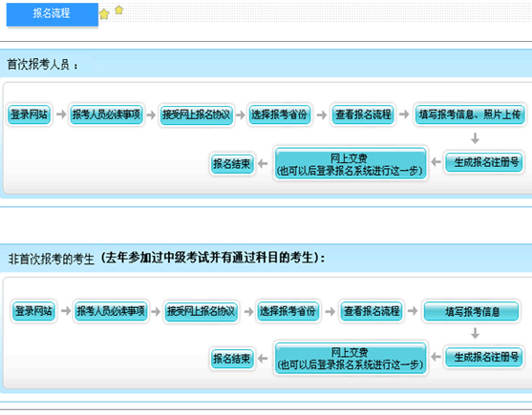Click the 填写报考信息 step box
Viewport: 532px width, 415px height.
pyautogui.click(x=472, y=311)
